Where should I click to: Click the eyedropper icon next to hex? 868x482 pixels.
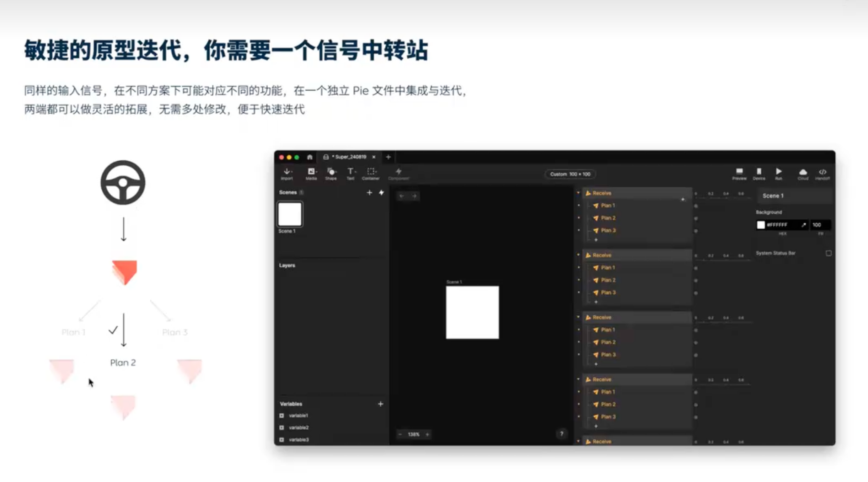click(x=803, y=225)
